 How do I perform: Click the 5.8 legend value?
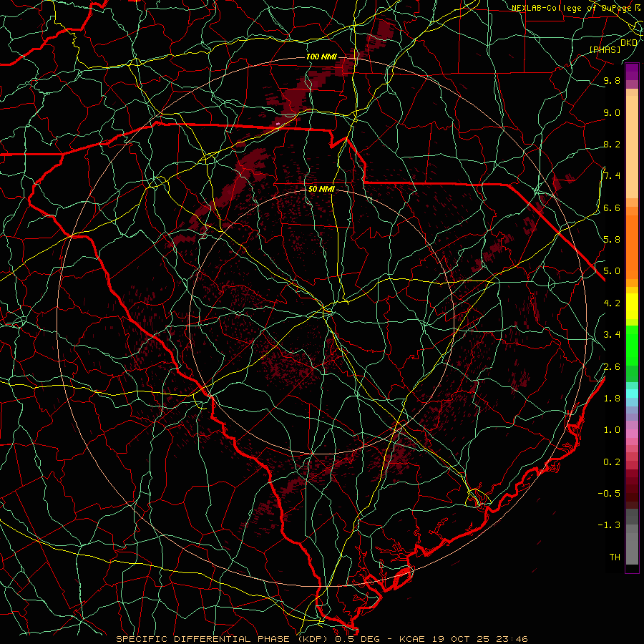pos(612,239)
